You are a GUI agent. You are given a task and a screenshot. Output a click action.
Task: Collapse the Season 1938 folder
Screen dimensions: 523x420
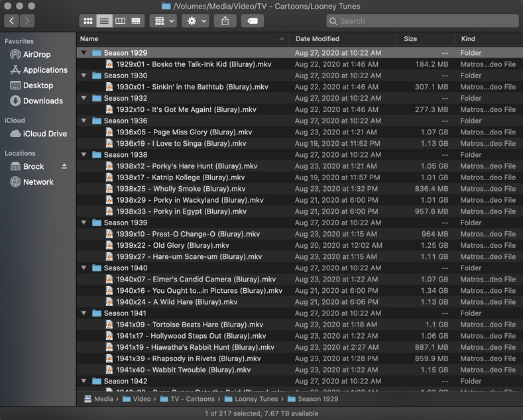coord(84,155)
